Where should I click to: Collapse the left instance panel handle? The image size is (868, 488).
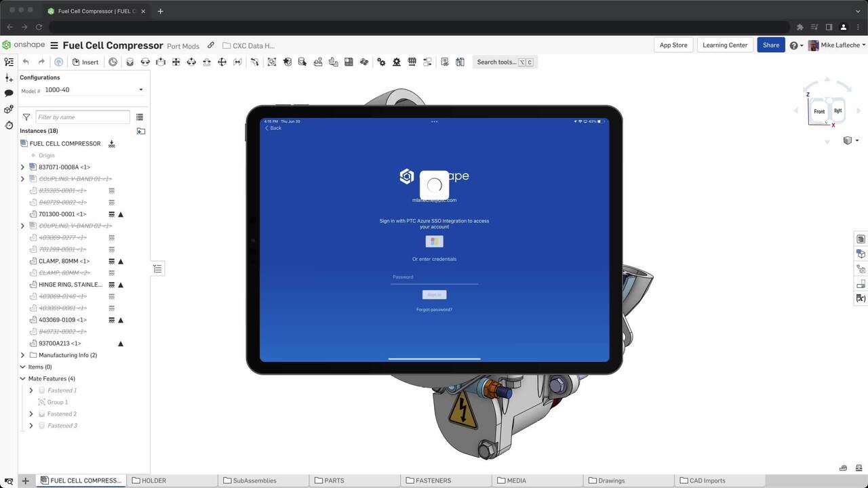coord(157,269)
